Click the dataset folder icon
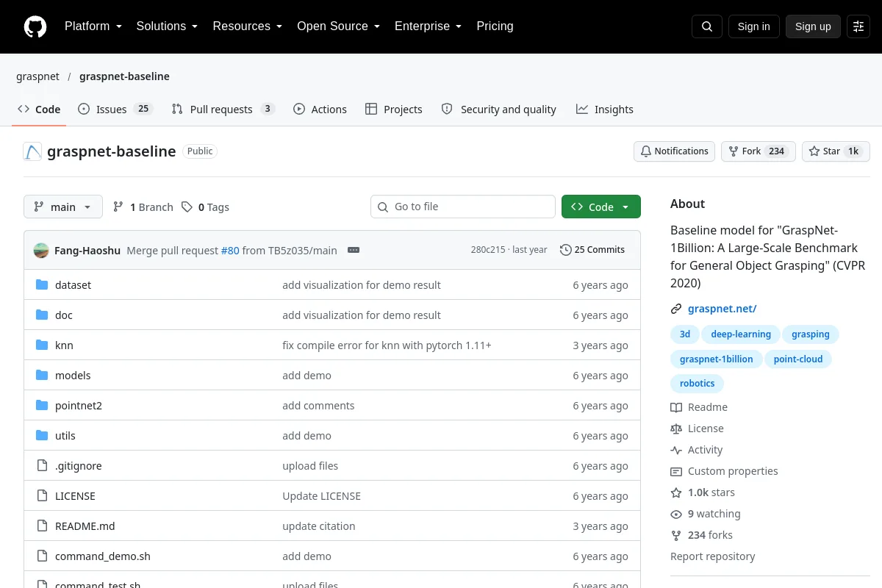The height and width of the screenshot is (588, 882). [42, 284]
